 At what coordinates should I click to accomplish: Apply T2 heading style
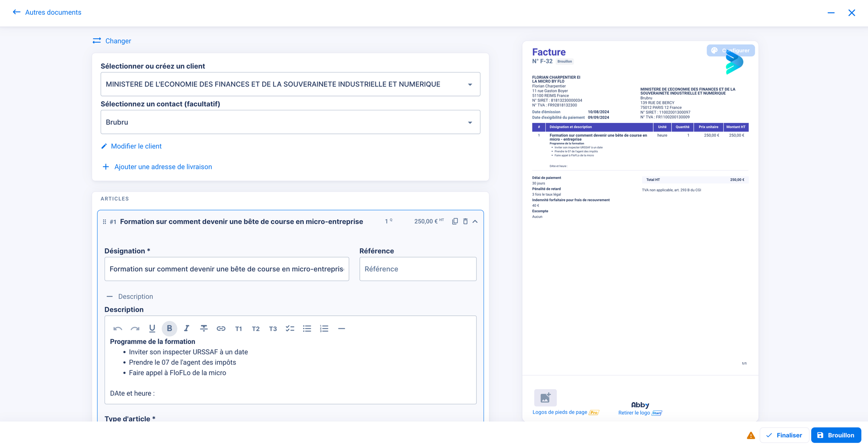coord(256,329)
